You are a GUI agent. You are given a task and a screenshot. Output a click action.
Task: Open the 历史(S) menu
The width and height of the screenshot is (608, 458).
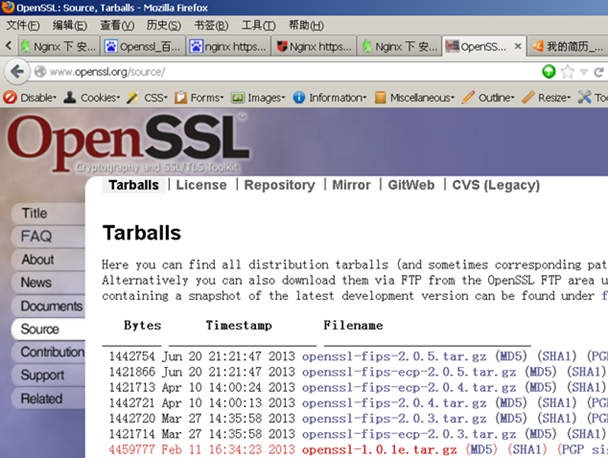pyautogui.click(x=164, y=26)
